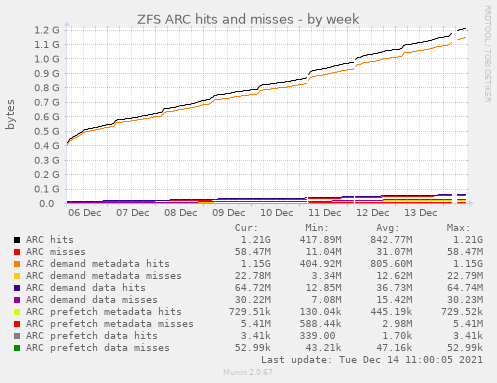Image resolution: width=497 pixels, height=383 pixels.
Task: Click the green prefetch data misses swatch
Action: pos(17,348)
